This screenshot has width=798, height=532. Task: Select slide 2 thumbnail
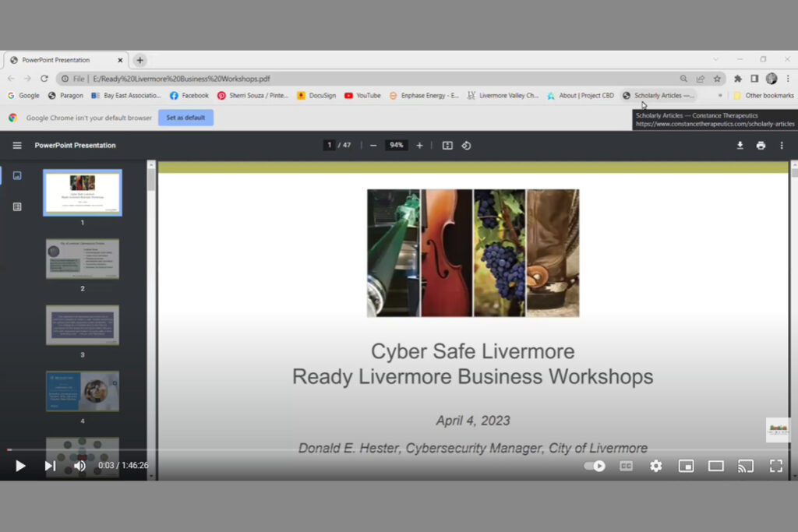pos(83,259)
